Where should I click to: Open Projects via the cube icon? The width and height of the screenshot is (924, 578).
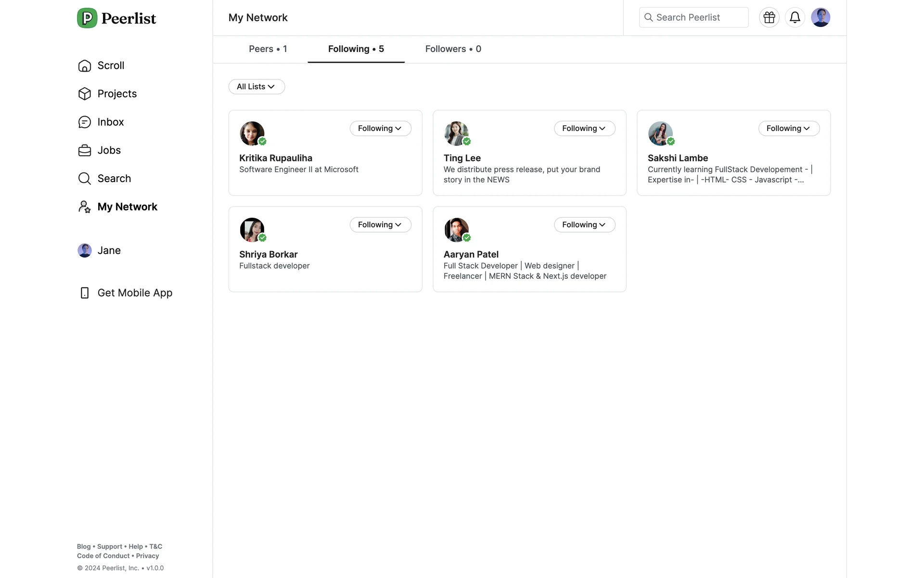[x=85, y=94]
